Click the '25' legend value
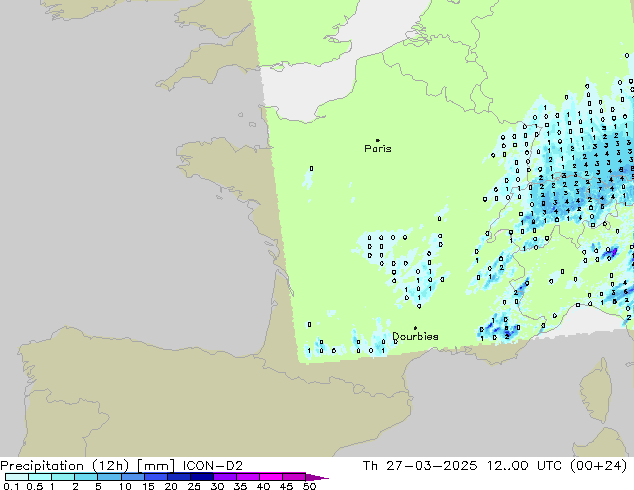This screenshot has height=490, width=634. point(194,486)
